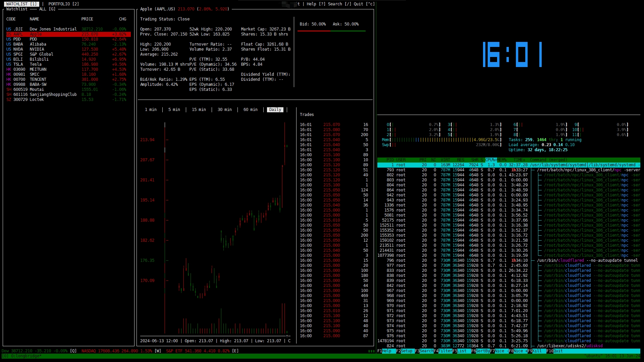644x362 pixels.
Task: Click F9 Kill in htop footer
Action: click(x=537, y=351)
